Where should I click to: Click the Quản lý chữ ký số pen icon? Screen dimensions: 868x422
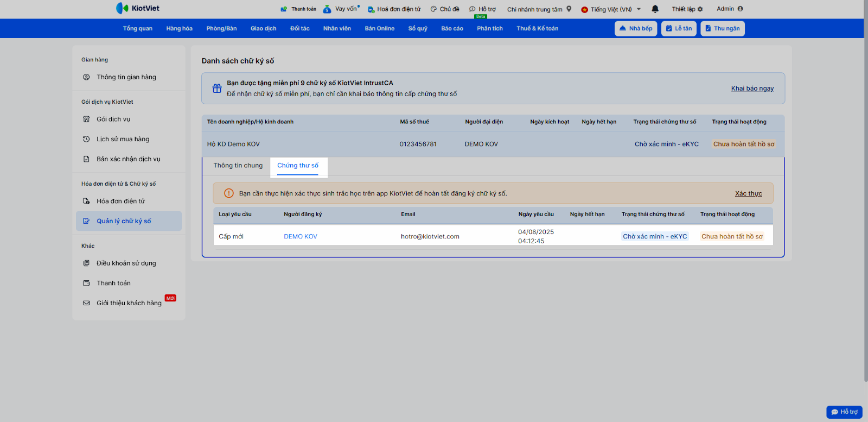tap(86, 221)
